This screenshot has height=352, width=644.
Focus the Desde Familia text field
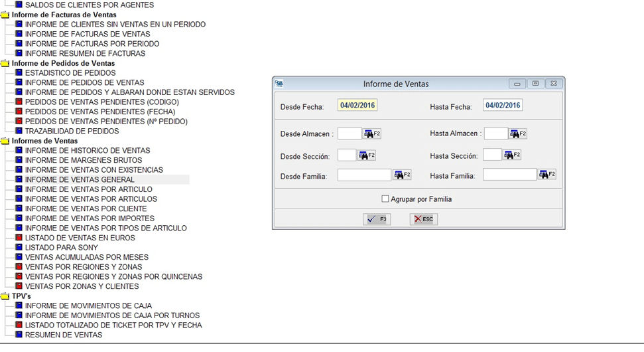[364, 175]
